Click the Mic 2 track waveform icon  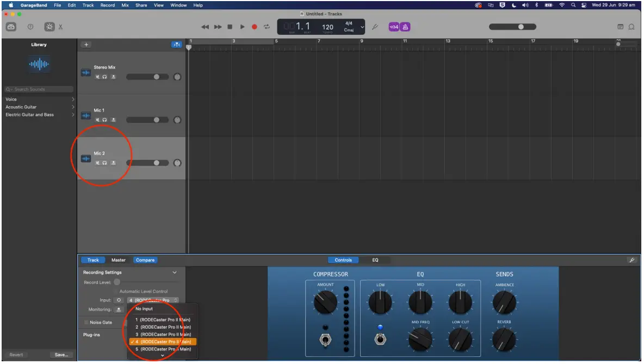(x=85, y=158)
